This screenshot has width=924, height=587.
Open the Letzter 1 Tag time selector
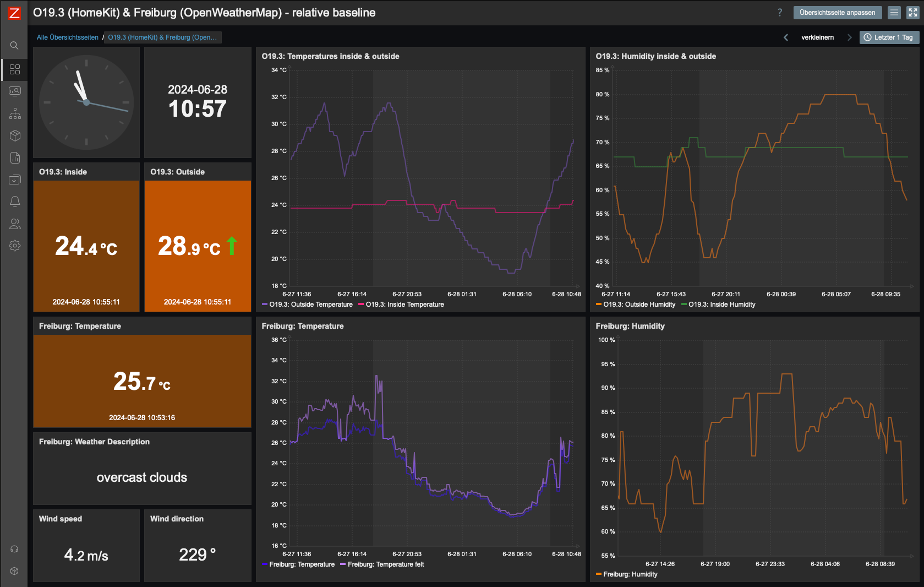pos(888,37)
